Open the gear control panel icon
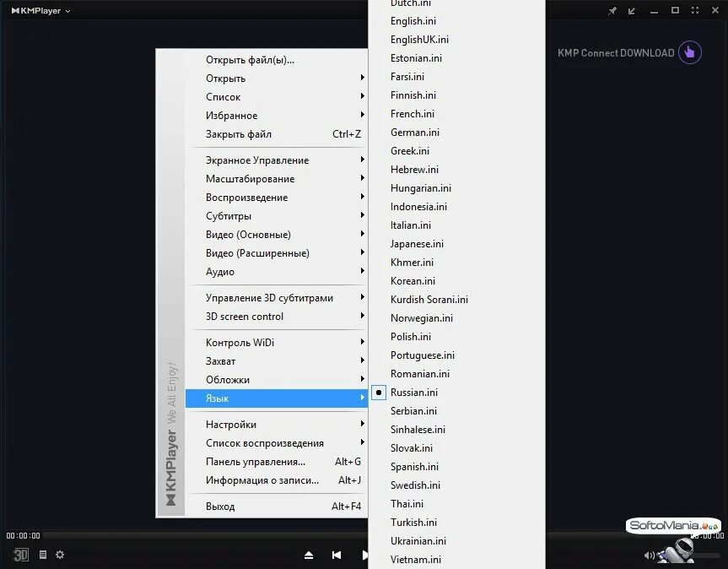This screenshot has height=569, width=728. tap(60, 555)
